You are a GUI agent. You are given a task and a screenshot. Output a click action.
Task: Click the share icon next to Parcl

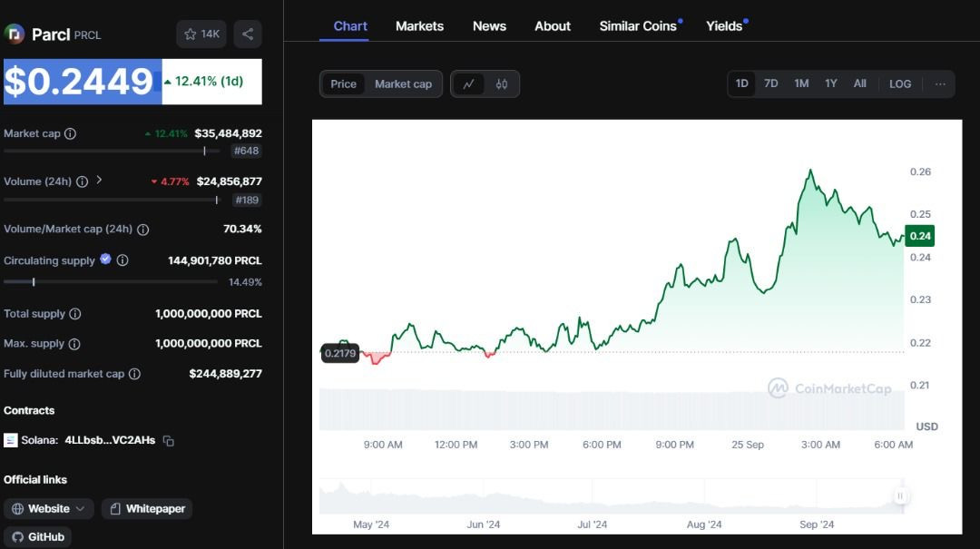248,34
